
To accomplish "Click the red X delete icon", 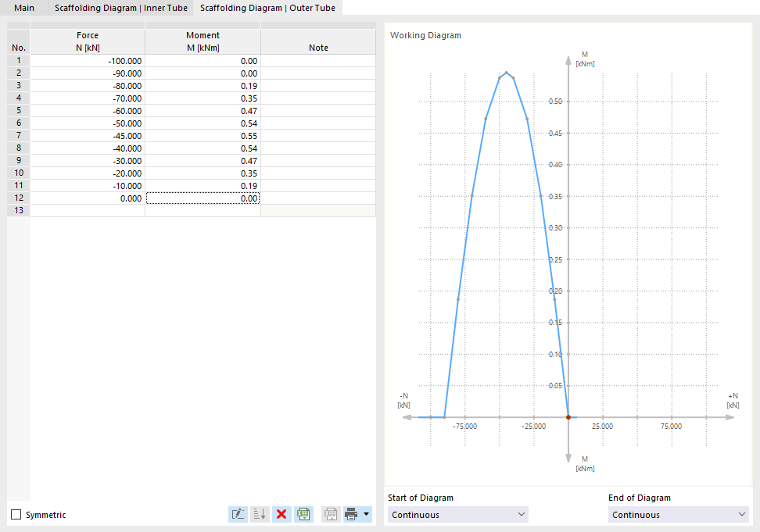I will (281, 514).
